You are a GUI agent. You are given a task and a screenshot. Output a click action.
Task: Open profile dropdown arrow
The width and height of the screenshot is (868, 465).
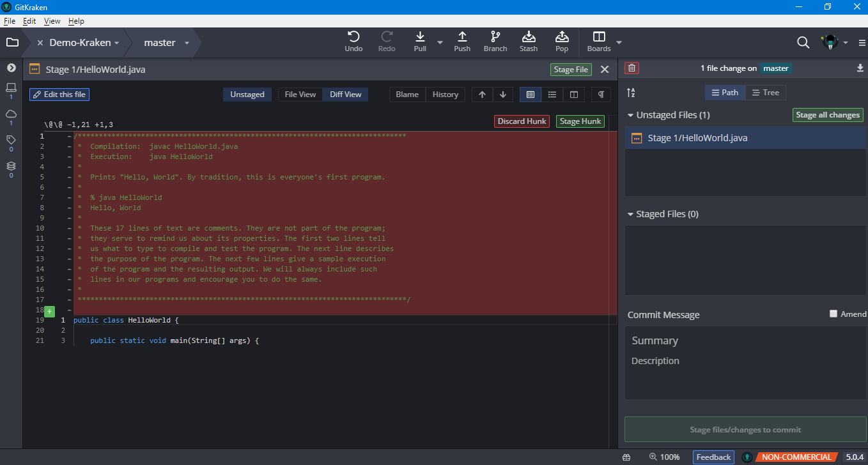845,43
